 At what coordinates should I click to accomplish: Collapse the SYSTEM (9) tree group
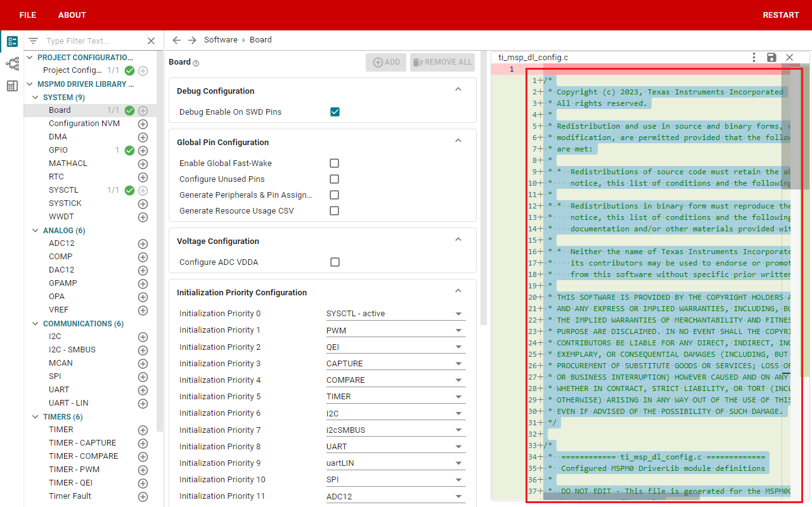tap(36, 98)
